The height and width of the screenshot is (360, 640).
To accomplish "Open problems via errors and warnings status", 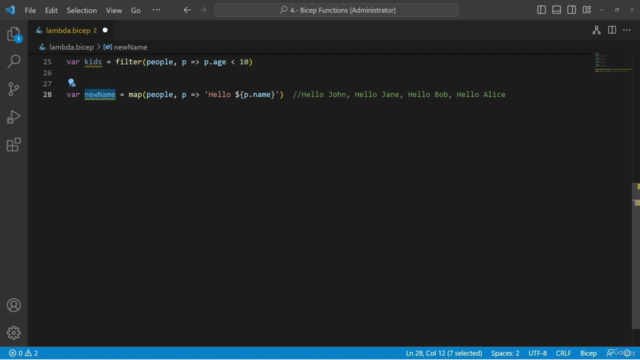I will (x=23, y=353).
